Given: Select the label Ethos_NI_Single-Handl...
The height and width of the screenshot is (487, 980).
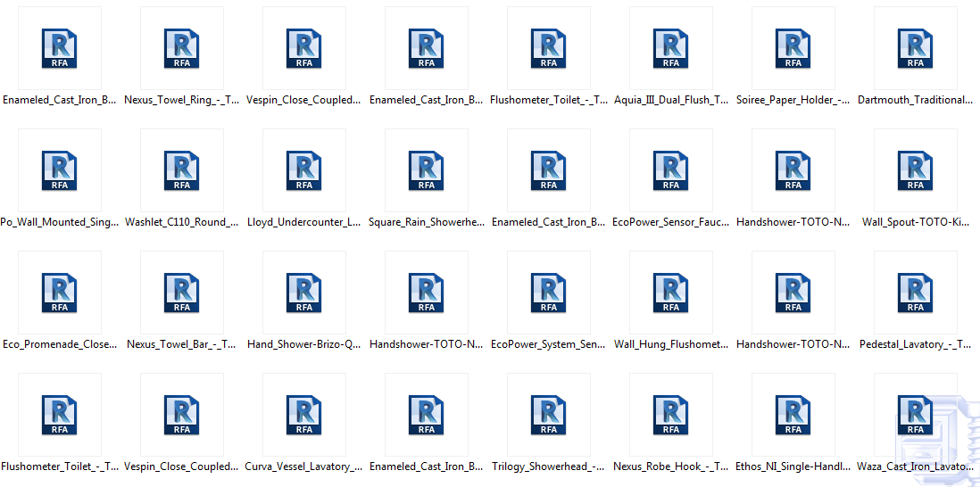Looking at the screenshot, I should (793, 466).
